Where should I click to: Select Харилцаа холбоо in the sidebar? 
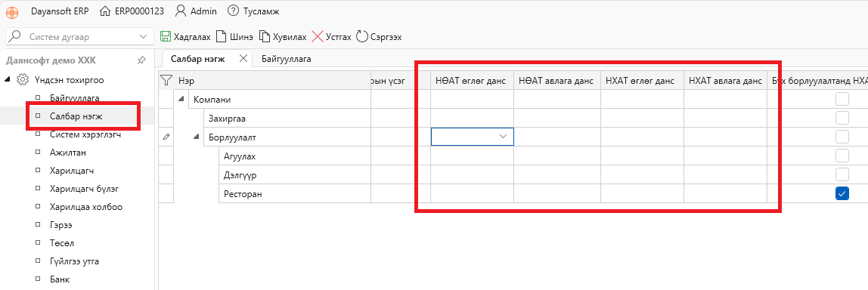(x=85, y=207)
